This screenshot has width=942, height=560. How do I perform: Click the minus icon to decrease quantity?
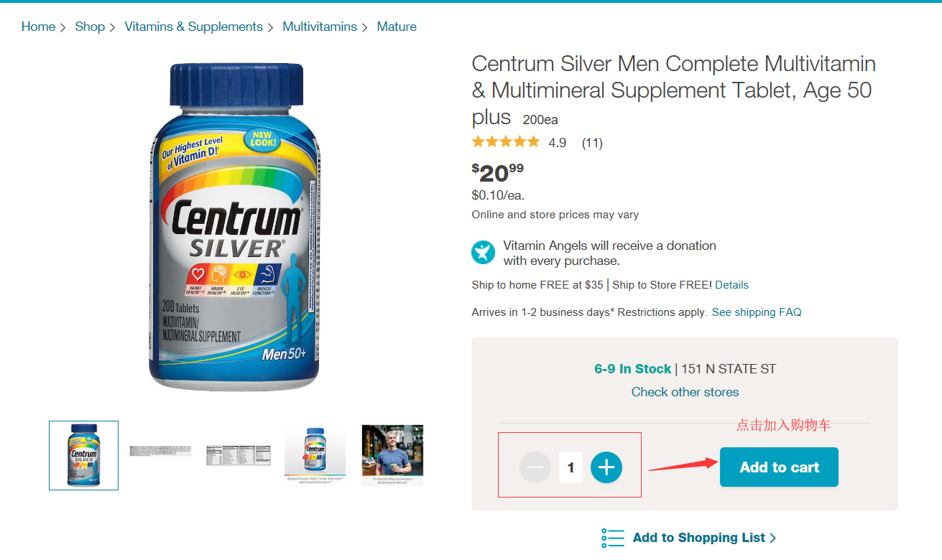(x=535, y=467)
